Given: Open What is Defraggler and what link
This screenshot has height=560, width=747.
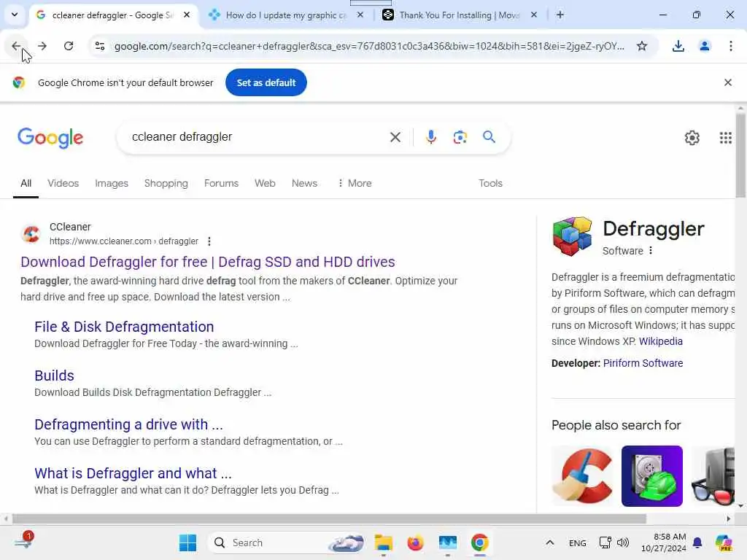Looking at the screenshot, I should coord(133,473).
